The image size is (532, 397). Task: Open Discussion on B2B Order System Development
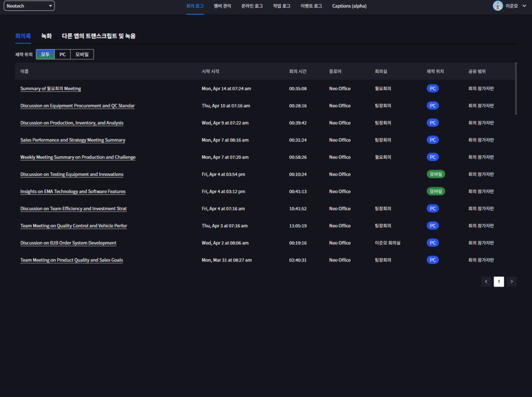point(68,243)
